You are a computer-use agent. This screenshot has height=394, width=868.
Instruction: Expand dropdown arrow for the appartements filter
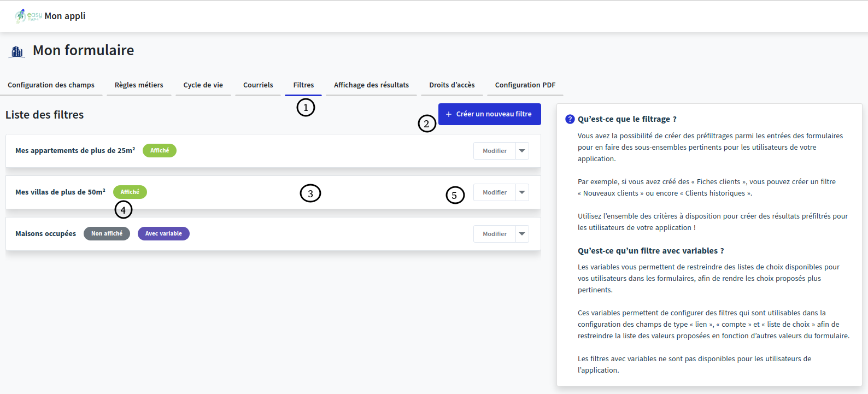tap(522, 151)
